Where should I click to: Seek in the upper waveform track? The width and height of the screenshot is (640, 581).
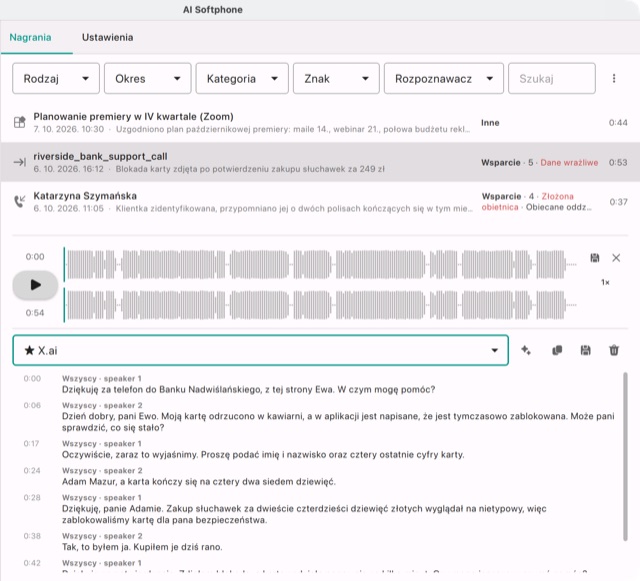[x=320, y=264]
